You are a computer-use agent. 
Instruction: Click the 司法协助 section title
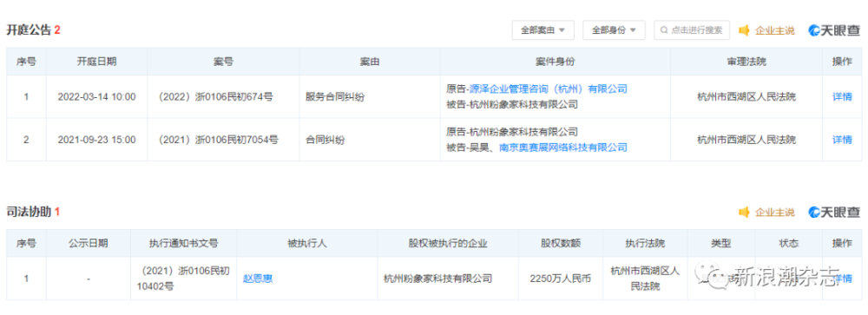coord(29,212)
